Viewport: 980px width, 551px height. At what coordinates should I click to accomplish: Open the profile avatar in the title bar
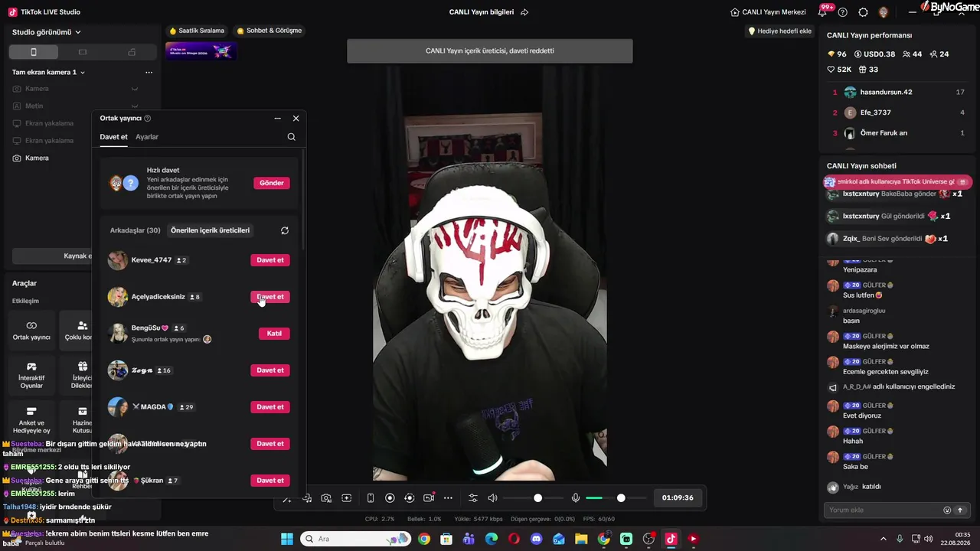tap(884, 12)
